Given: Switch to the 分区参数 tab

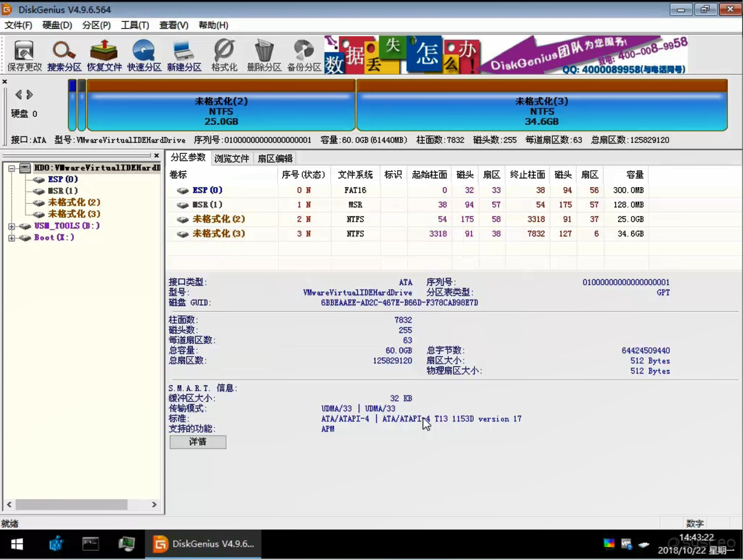Looking at the screenshot, I should [x=188, y=157].
